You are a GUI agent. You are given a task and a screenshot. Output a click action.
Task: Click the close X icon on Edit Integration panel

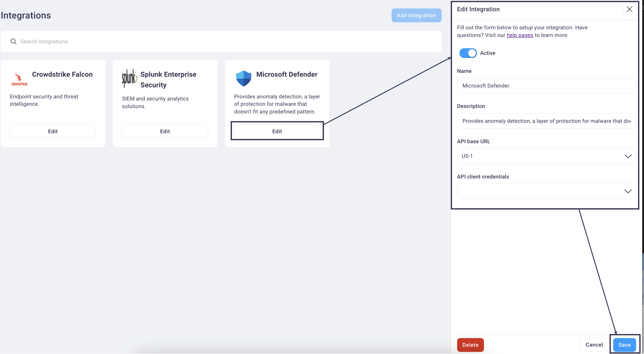pos(629,10)
